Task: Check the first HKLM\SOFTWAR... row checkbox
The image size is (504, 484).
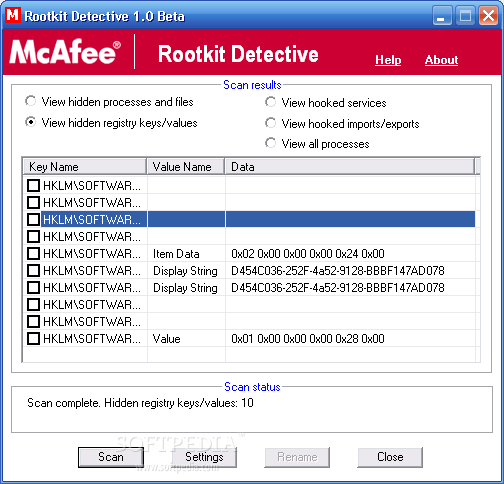Action: 33,185
